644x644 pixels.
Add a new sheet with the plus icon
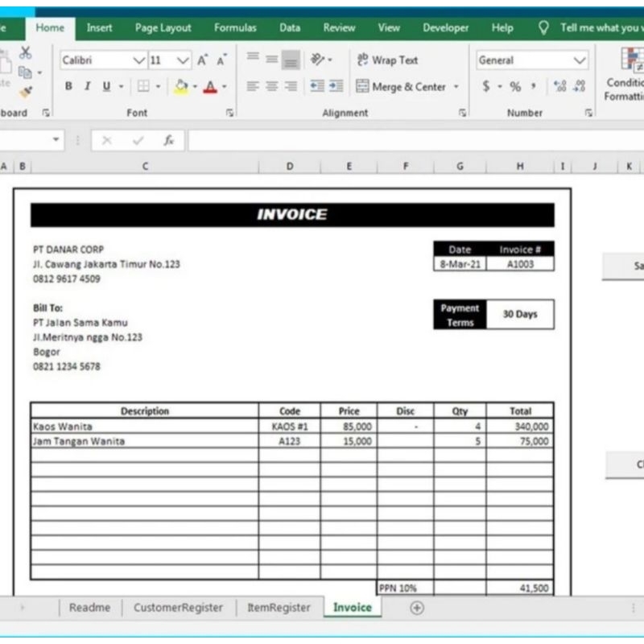416,608
